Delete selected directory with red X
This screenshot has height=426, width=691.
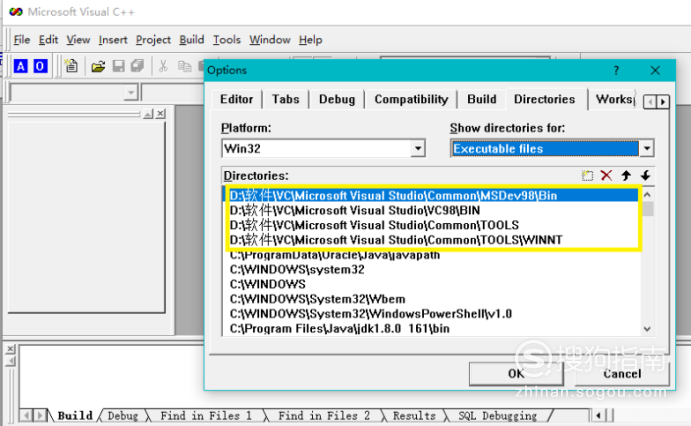(606, 175)
